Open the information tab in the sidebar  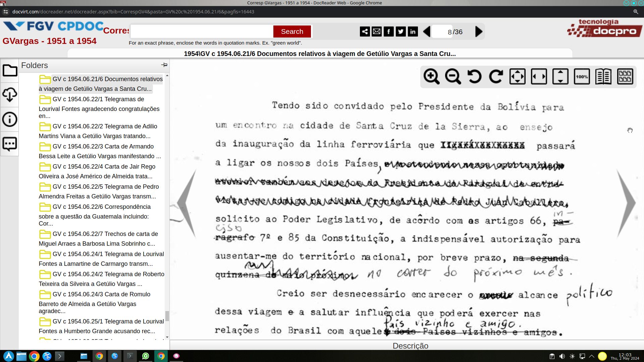[10, 119]
